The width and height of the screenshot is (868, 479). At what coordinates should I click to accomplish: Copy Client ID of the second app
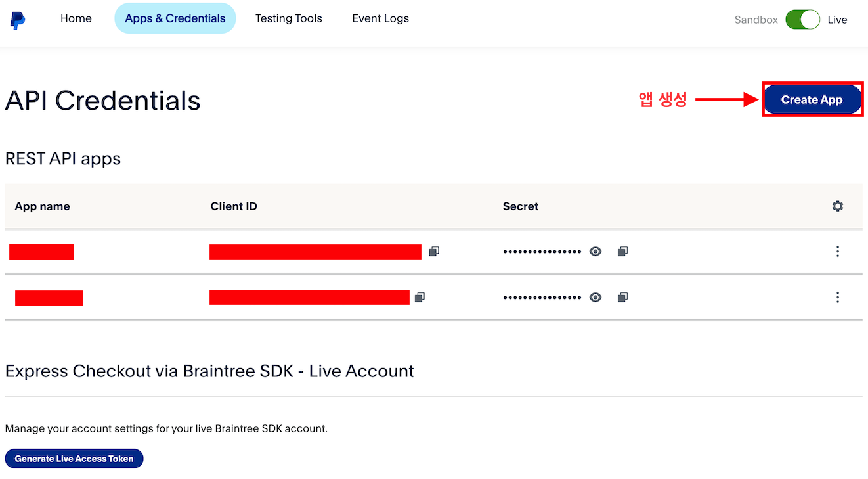click(420, 298)
